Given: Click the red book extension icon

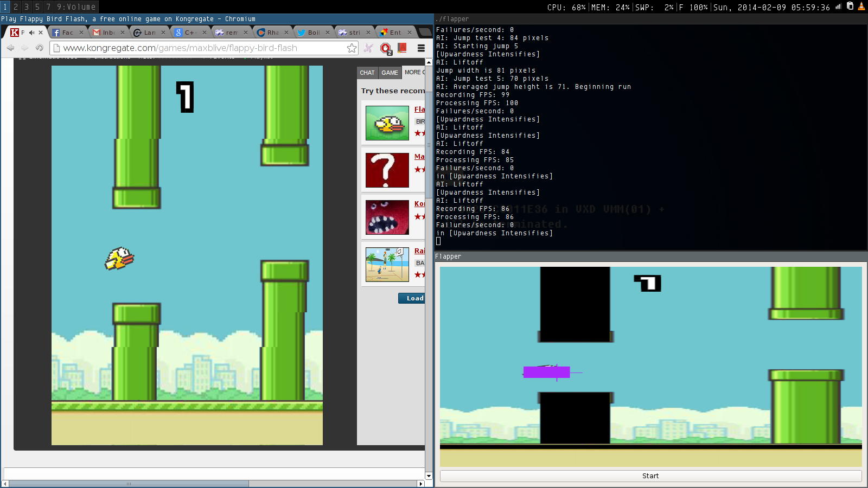Looking at the screenshot, I should pos(403,48).
